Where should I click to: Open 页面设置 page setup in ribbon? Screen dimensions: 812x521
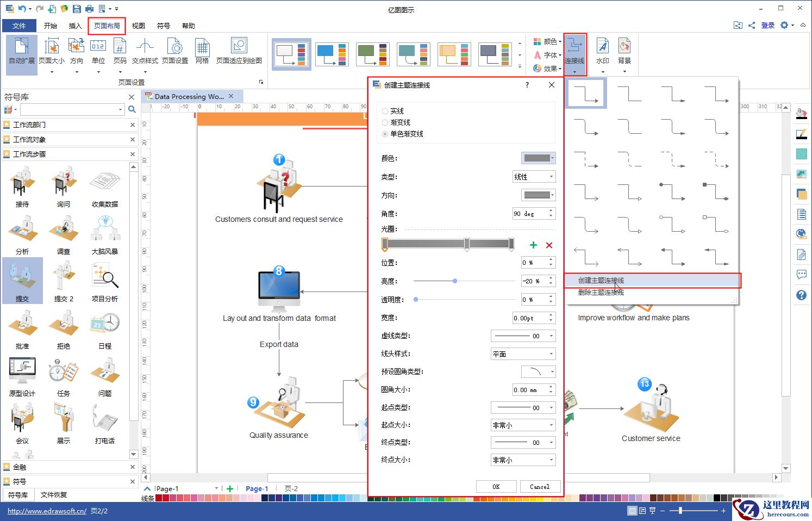[x=175, y=52]
